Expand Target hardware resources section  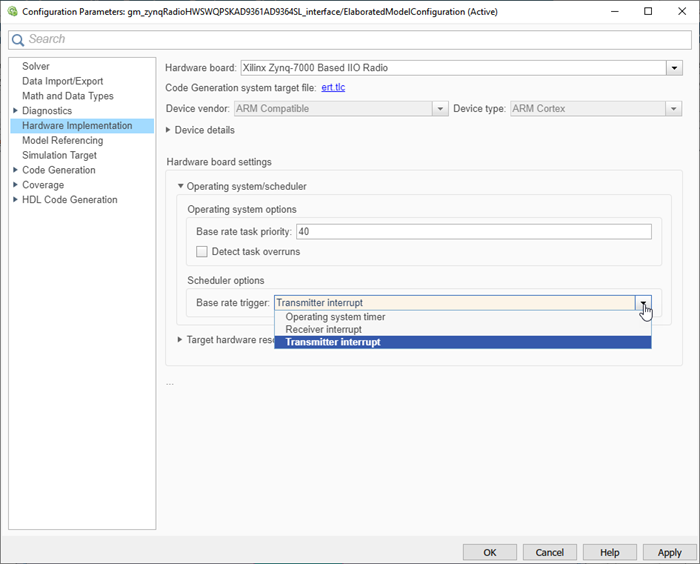[x=181, y=340]
